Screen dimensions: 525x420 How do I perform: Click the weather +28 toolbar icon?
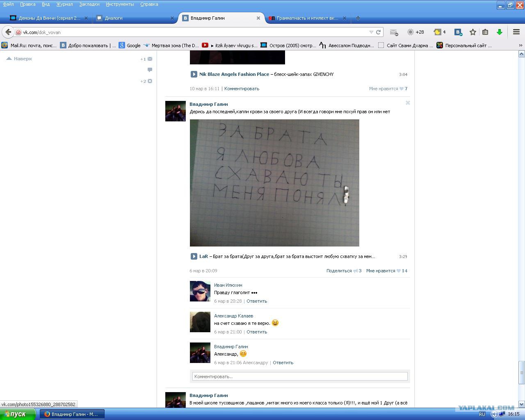pos(415,32)
